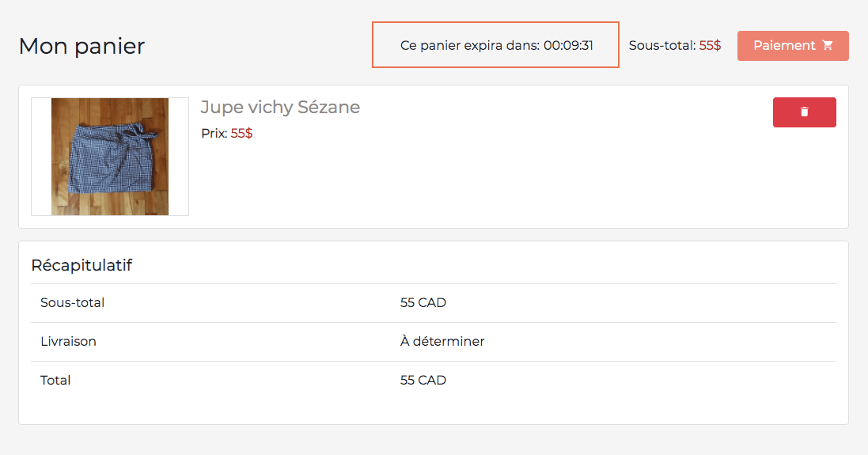Viewport: 868px width, 455px height.
Task: Click the Sous-total row label in summary
Action: [72, 302]
